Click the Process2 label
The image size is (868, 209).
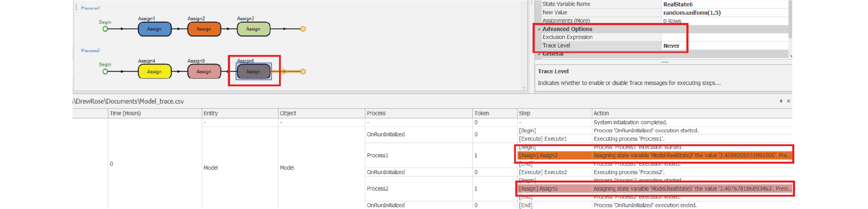pos(91,51)
